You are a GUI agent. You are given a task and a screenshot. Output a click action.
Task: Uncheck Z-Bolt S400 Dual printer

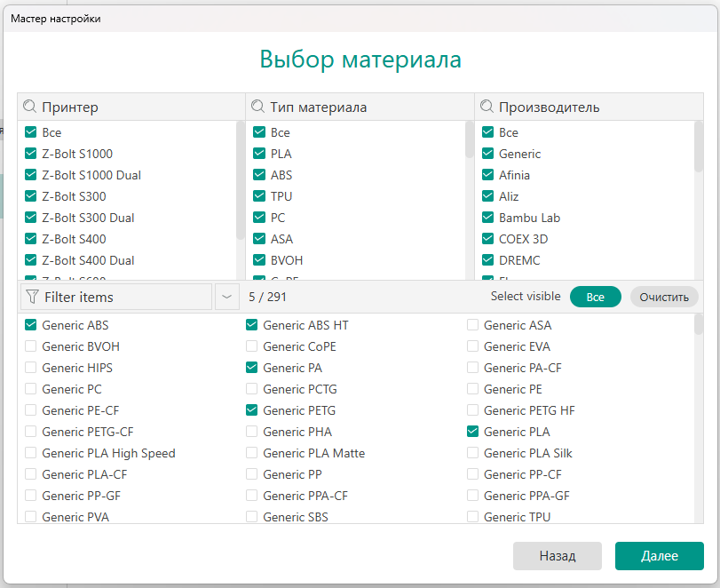(x=30, y=260)
